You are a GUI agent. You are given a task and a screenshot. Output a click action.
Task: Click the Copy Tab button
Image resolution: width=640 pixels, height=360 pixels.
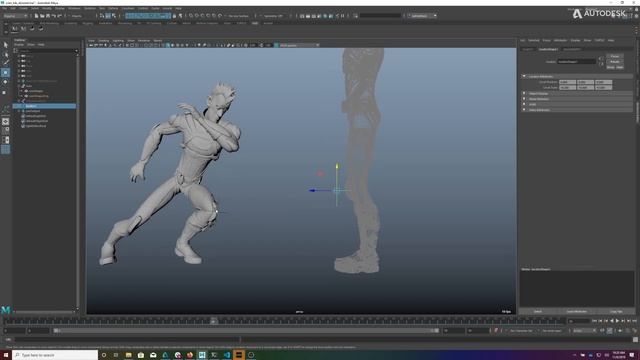[616, 311]
